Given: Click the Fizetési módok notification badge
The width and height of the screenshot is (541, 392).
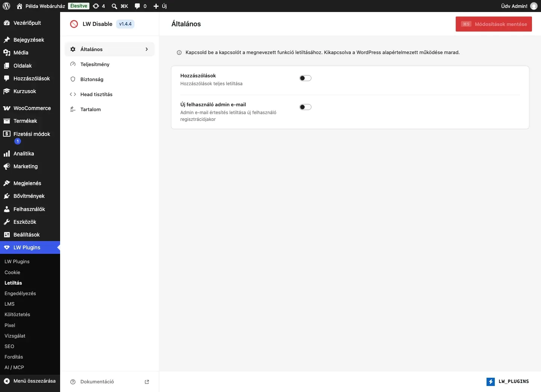Looking at the screenshot, I should (18, 141).
